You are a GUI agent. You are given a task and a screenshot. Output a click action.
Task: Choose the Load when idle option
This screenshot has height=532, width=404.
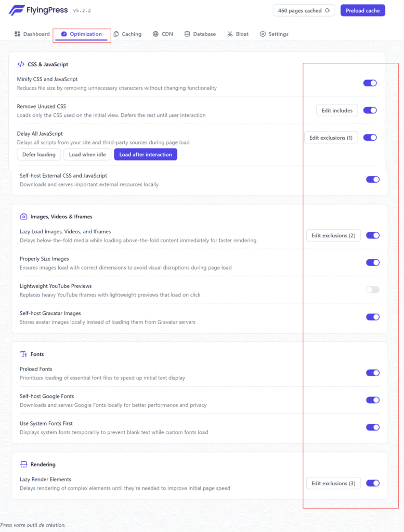pos(87,154)
